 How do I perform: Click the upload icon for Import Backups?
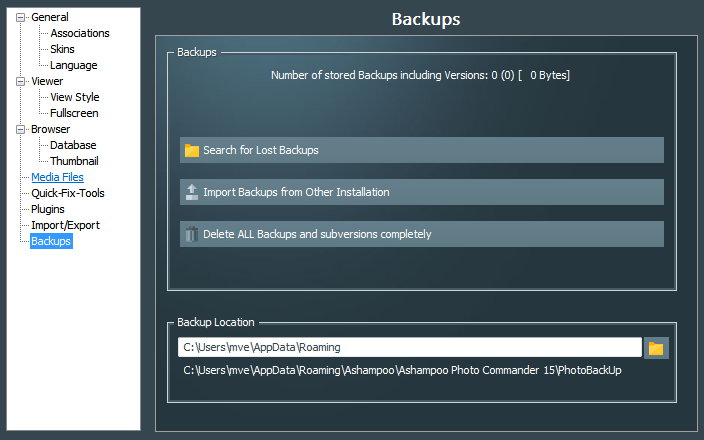(192, 192)
